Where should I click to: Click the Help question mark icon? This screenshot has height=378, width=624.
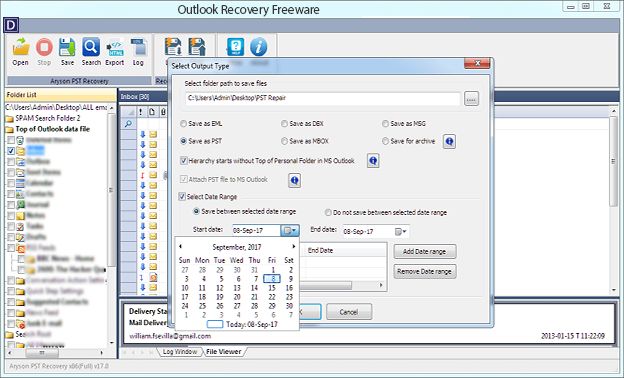235,47
